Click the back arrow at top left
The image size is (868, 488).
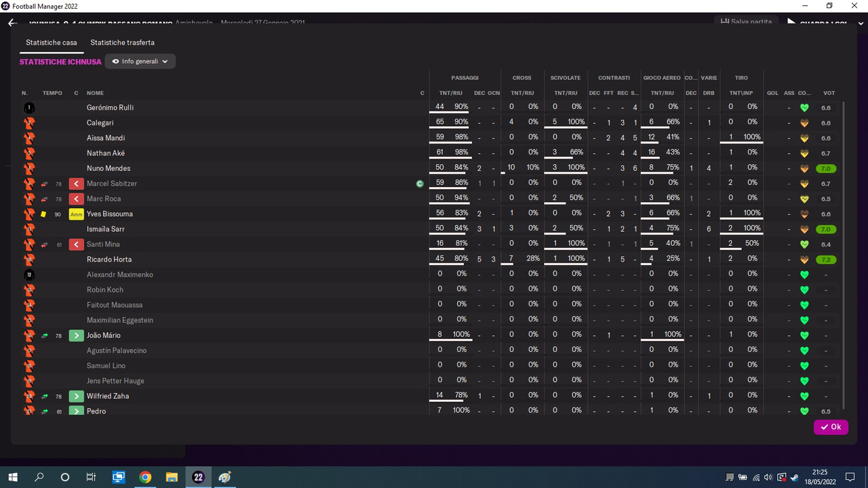tap(12, 22)
